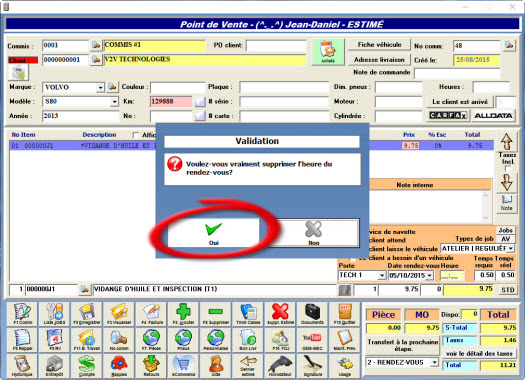Open Tiroir Caisse cash drawer icon
The width and height of the screenshot is (525, 380).
248,314
